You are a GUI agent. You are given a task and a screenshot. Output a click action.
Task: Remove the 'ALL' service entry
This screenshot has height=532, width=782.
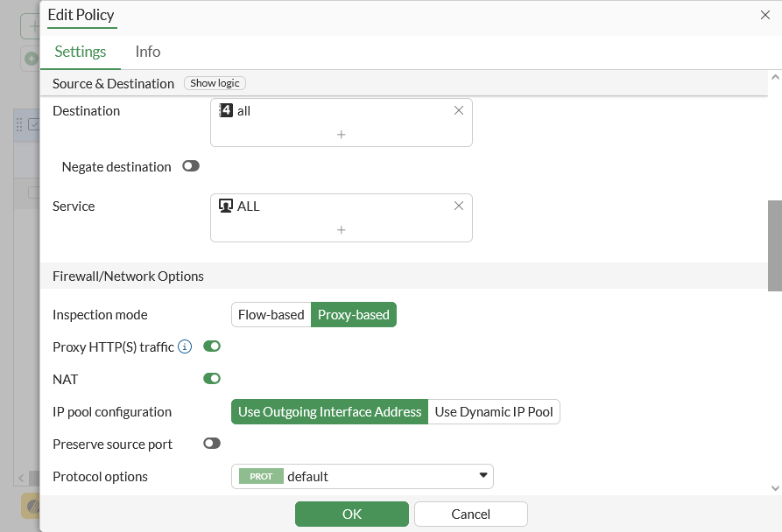tap(458, 206)
